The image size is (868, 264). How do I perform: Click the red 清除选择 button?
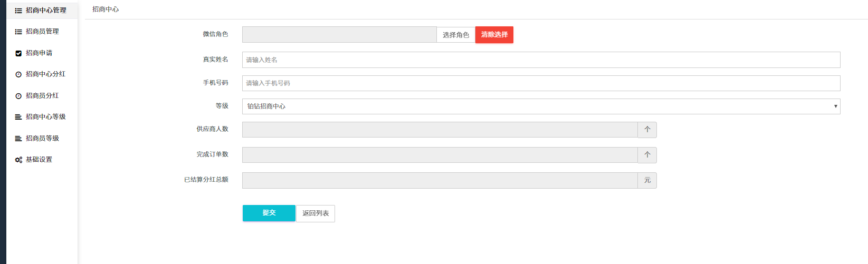494,35
